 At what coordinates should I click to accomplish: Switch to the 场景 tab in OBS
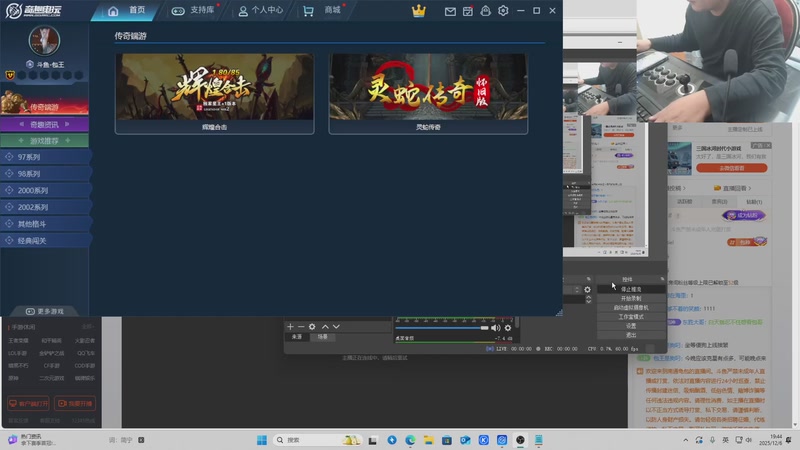(x=322, y=337)
